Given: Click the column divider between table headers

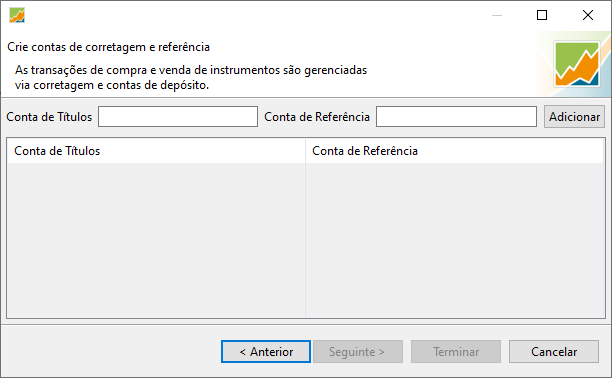Looking at the screenshot, I should (305, 151).
